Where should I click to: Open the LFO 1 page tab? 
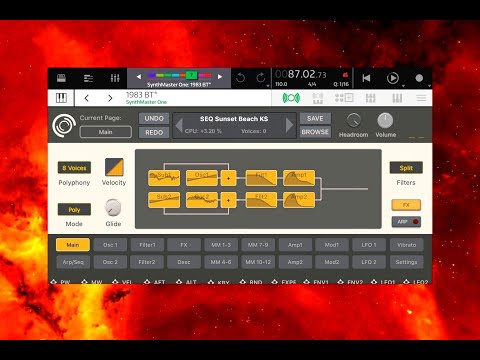click(369, 245)
